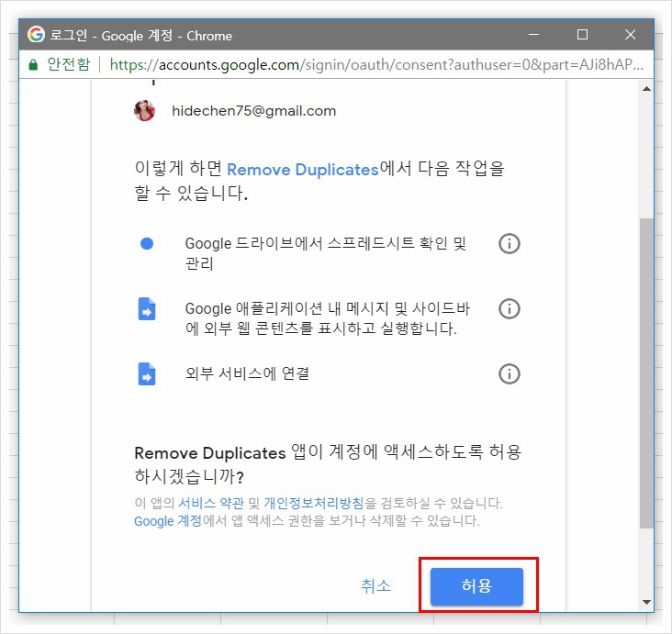Click the hidechen75@gmail.com account text

coord(253,111)
